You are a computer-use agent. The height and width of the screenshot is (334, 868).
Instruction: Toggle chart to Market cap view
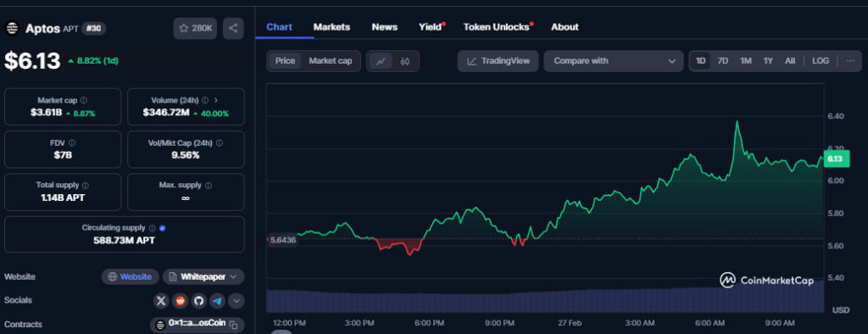[331, 61]
